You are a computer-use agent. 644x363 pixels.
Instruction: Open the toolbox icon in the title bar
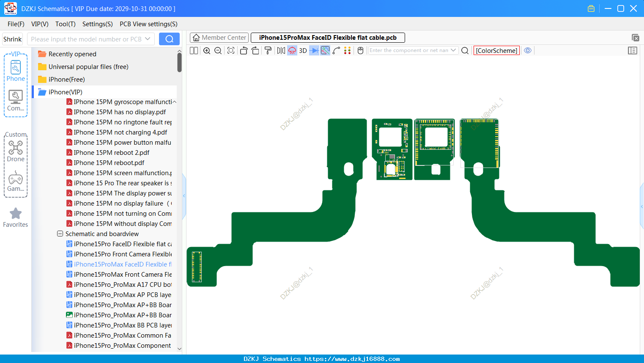pyautogui.click(x=591, y=8)
